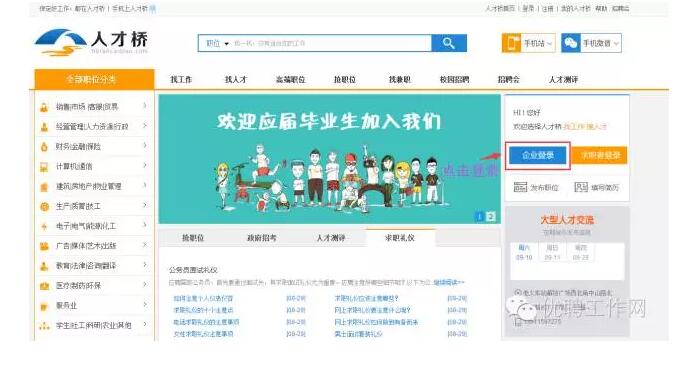Click the 发布职位 text link
Viewport: 690px width, 384px height.
pos(544,188)
